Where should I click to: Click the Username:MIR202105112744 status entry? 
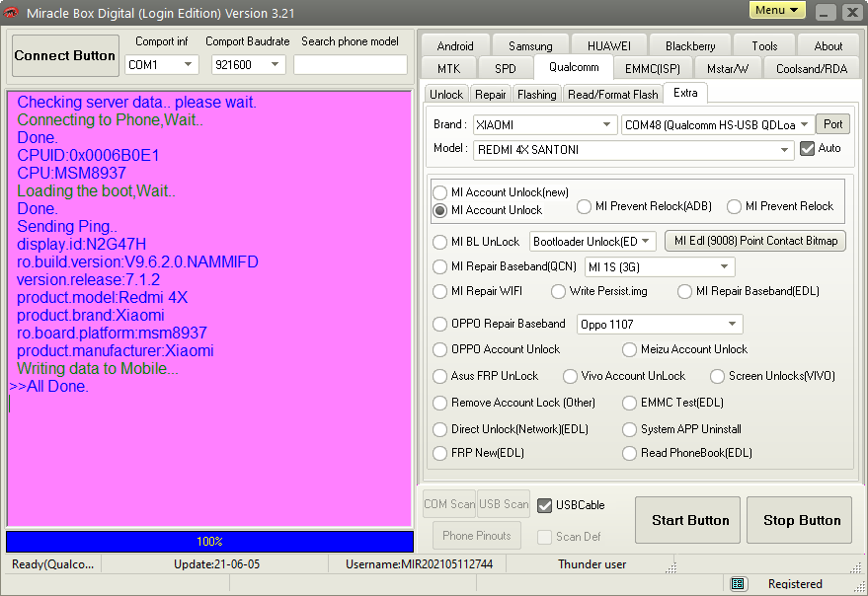419,564
